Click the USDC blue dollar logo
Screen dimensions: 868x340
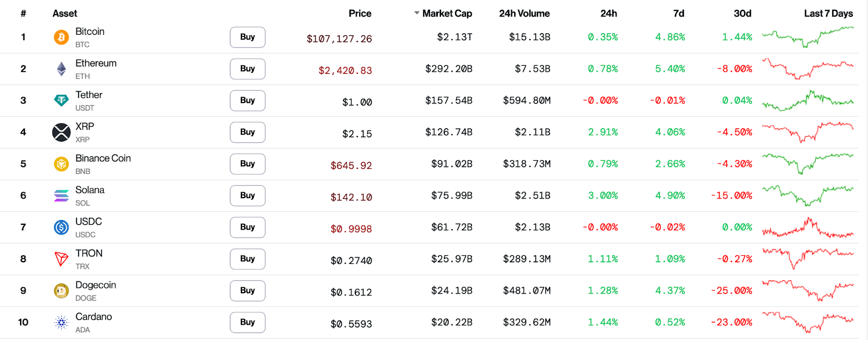pos(61,227)
